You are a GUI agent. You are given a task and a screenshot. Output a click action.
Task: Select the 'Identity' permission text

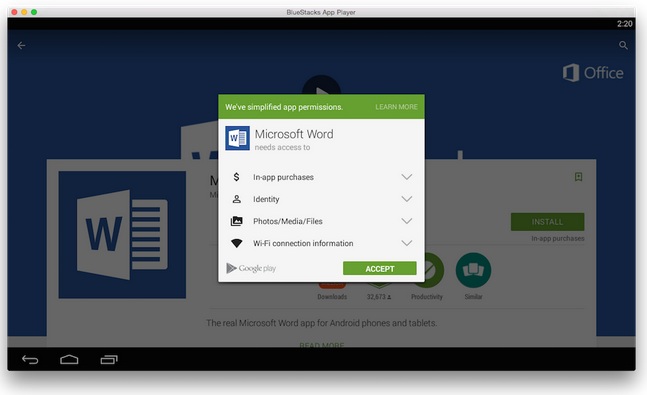pos(266,199)
